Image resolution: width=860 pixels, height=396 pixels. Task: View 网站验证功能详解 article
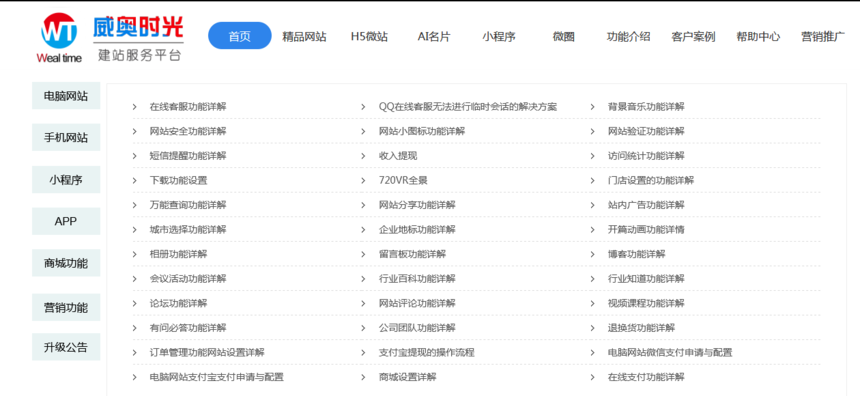(646, 132)
